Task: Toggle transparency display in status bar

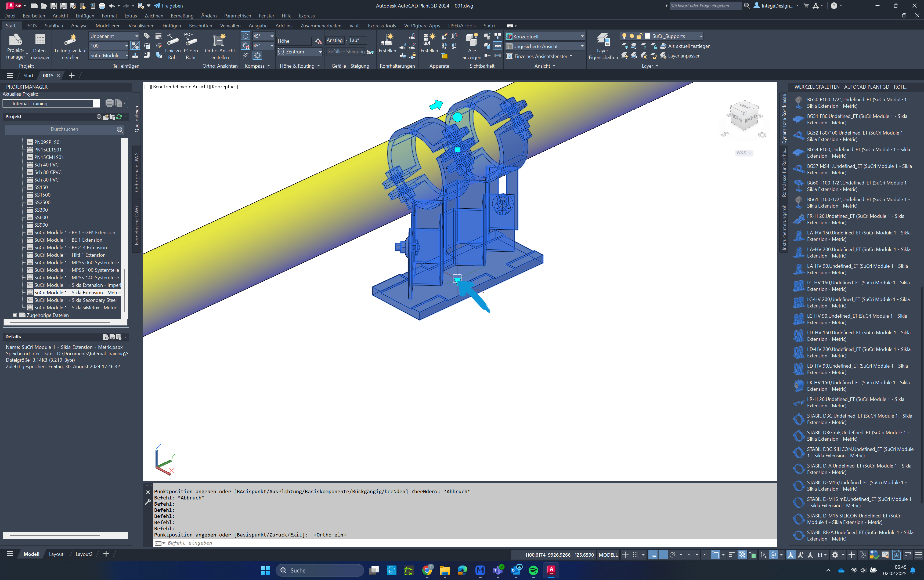Action: point(742,555)
